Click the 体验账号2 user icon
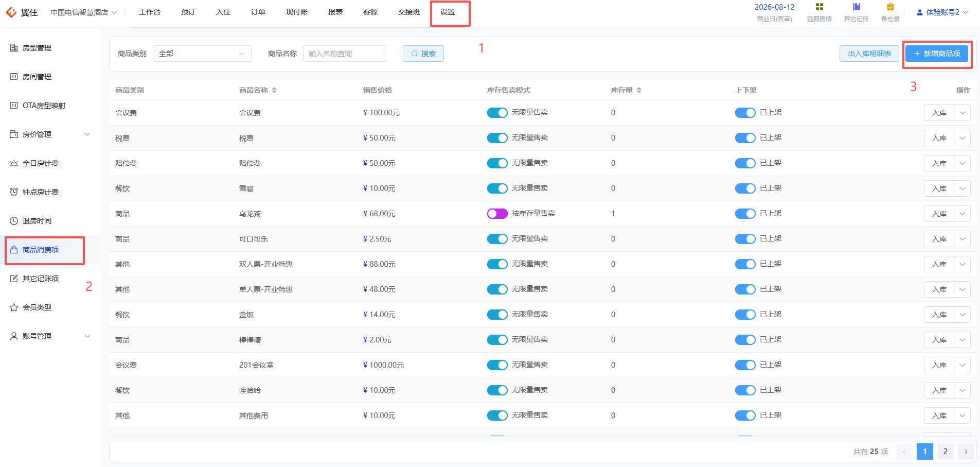This screenshot has height=467, width=980. pos(920,12)
